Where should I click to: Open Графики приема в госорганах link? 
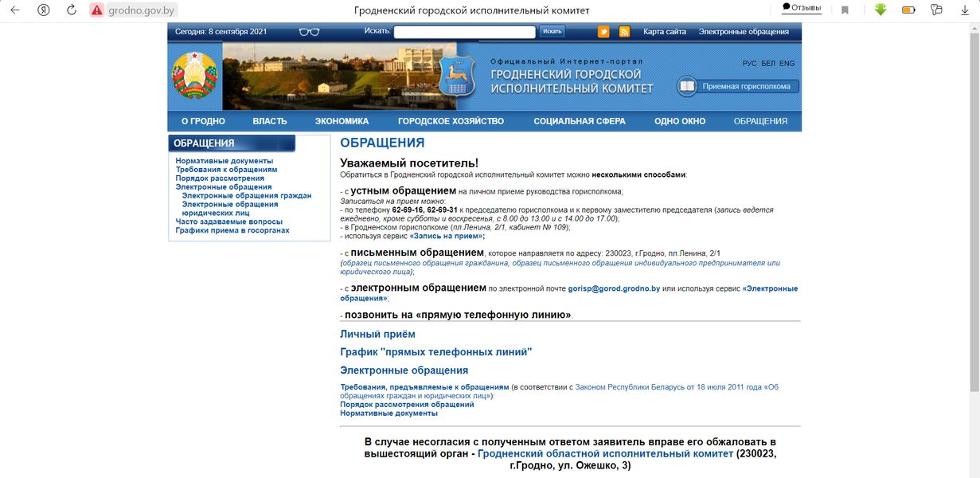tap(232, 231)
